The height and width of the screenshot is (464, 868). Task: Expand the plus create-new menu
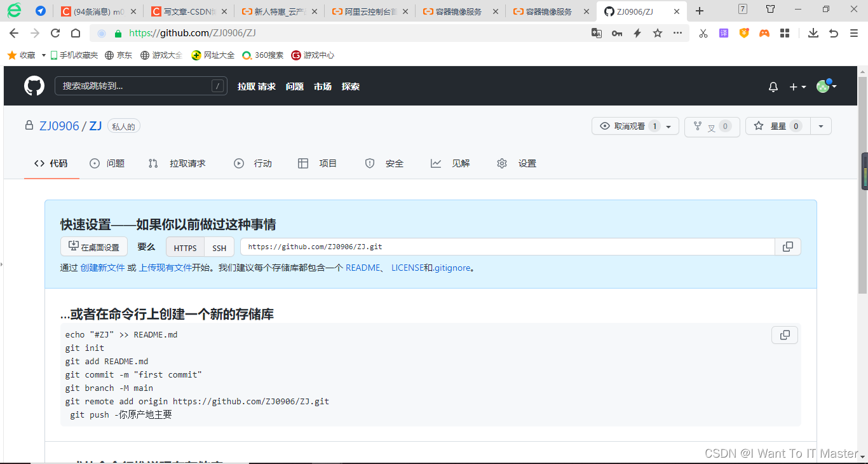pos(797,87)
